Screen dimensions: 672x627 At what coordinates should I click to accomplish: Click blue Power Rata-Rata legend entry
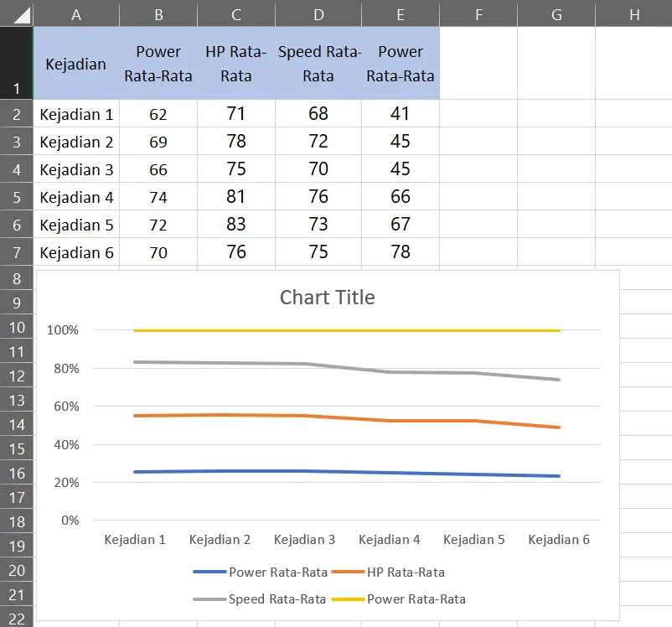click(x=260, y=573)
